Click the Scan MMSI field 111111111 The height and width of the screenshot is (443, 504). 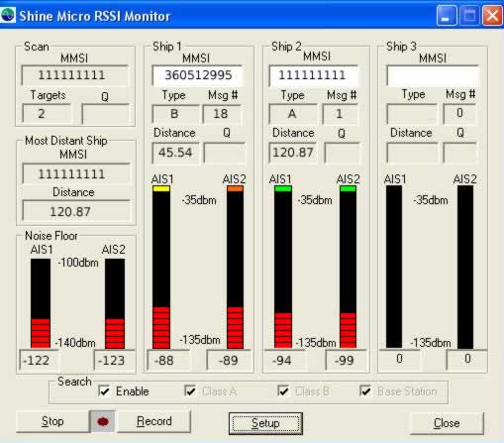tap(74, 75)
